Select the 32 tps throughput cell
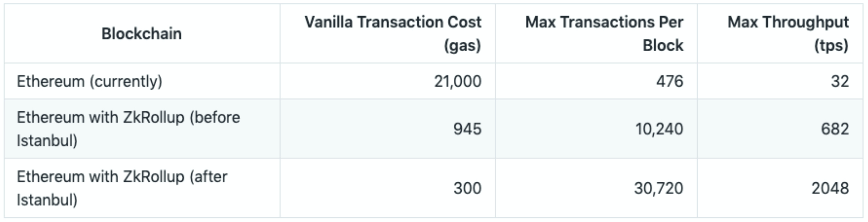 tap(840, 81)
